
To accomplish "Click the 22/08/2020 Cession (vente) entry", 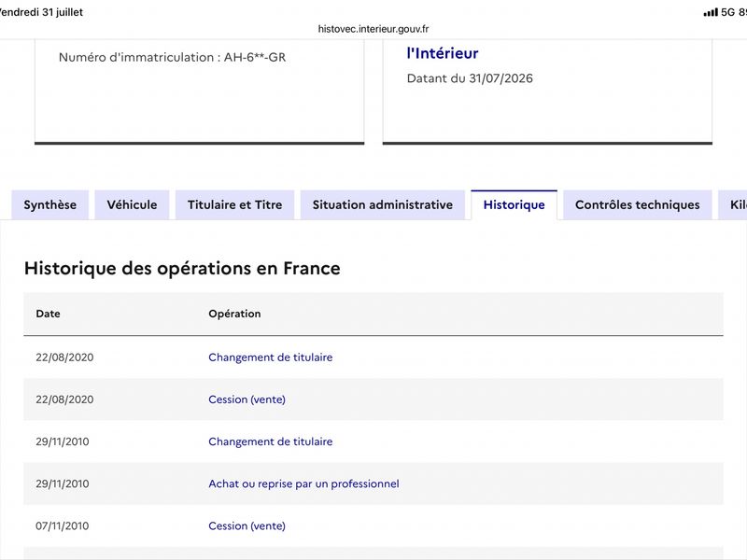I will coord(247,399).
